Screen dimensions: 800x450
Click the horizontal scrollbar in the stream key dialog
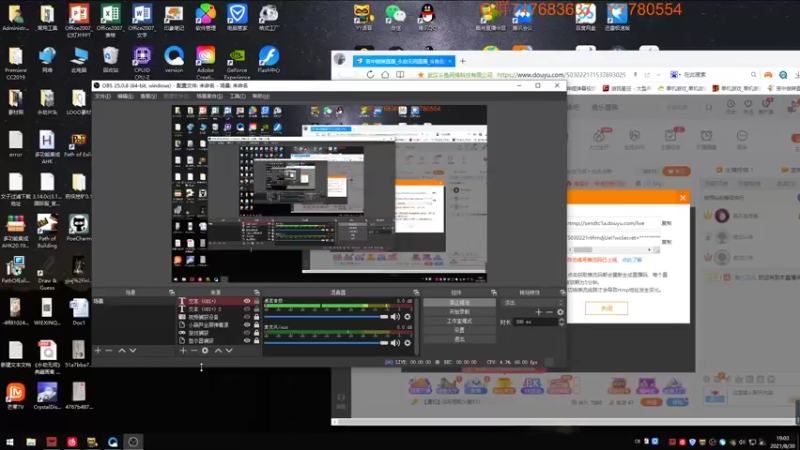click(x=614, y=250)
